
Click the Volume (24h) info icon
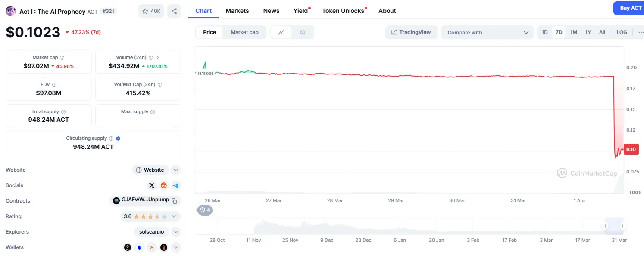[x=151, y=58]
